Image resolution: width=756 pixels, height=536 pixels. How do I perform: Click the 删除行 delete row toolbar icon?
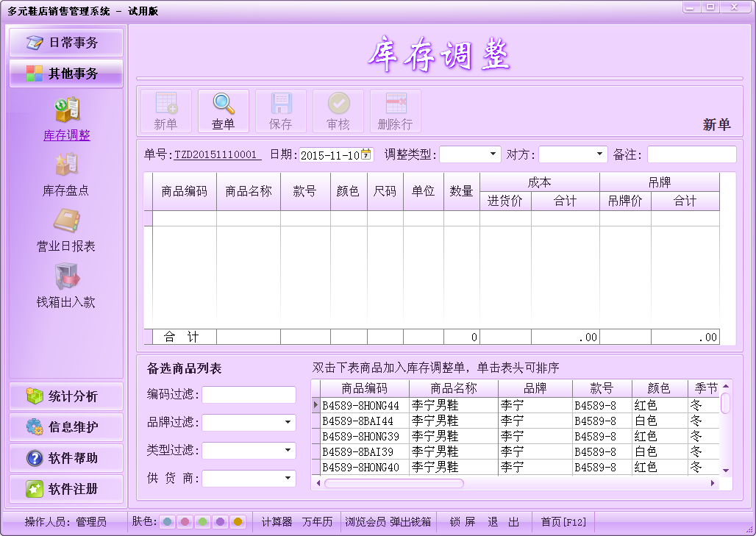click(x=396, y=111)
